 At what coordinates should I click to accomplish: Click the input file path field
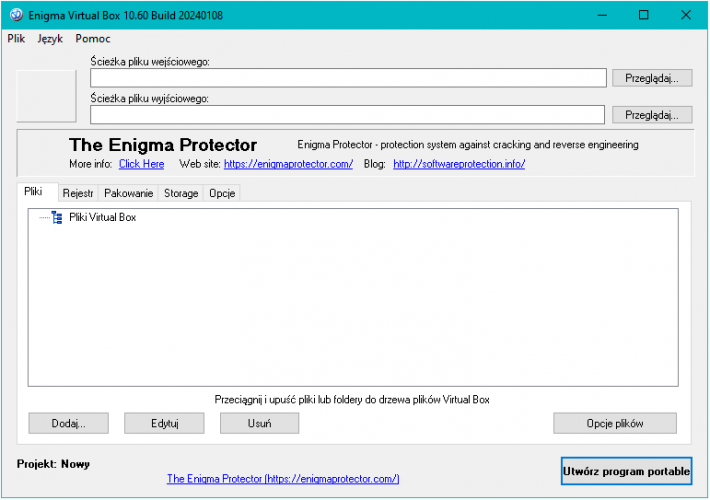point(348,78)
